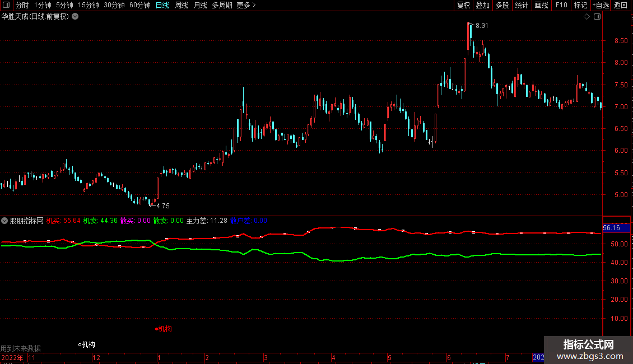Select the 30分钟 period
Image resolution: width=633 pixels, height=364 pixels.
click(114, 5)
